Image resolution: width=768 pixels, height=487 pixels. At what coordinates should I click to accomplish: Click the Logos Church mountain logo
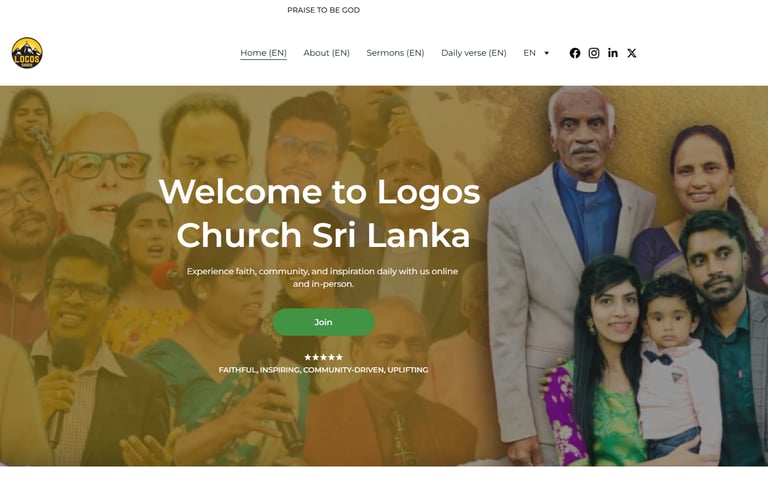tap(27, 53)
